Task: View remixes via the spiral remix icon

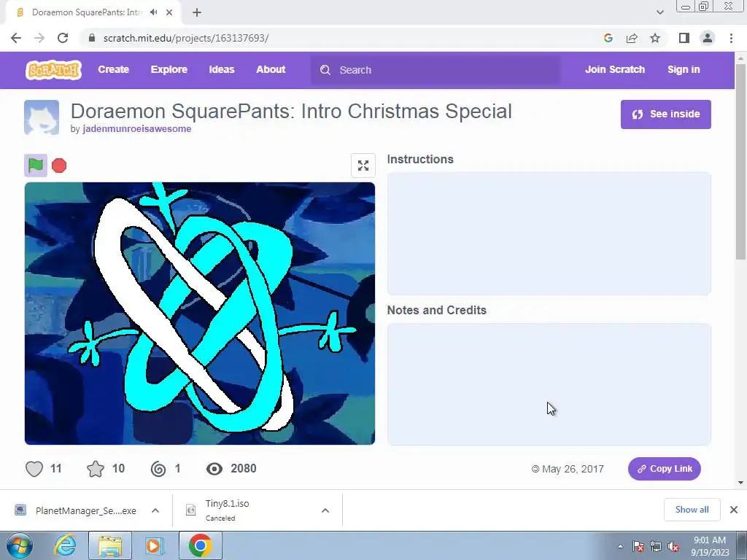Action: pos(158,469)
